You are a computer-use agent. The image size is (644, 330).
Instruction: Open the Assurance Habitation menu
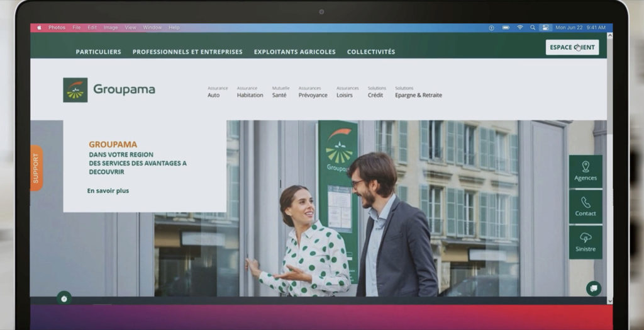(x=250, y=92)
